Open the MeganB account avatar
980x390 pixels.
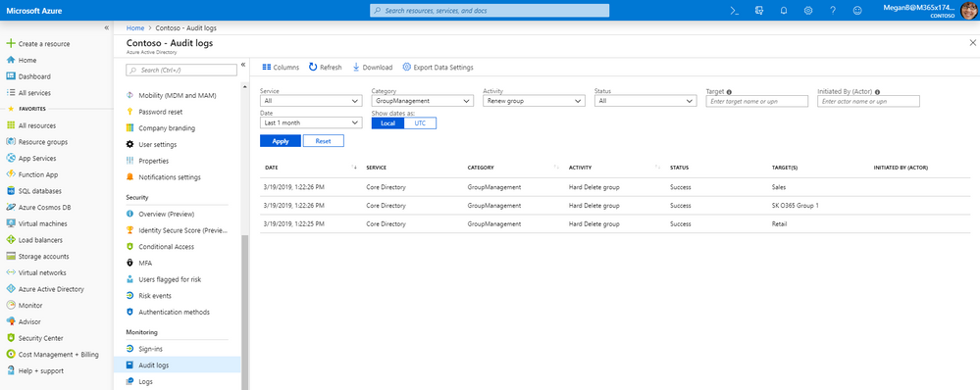point(968,11)
